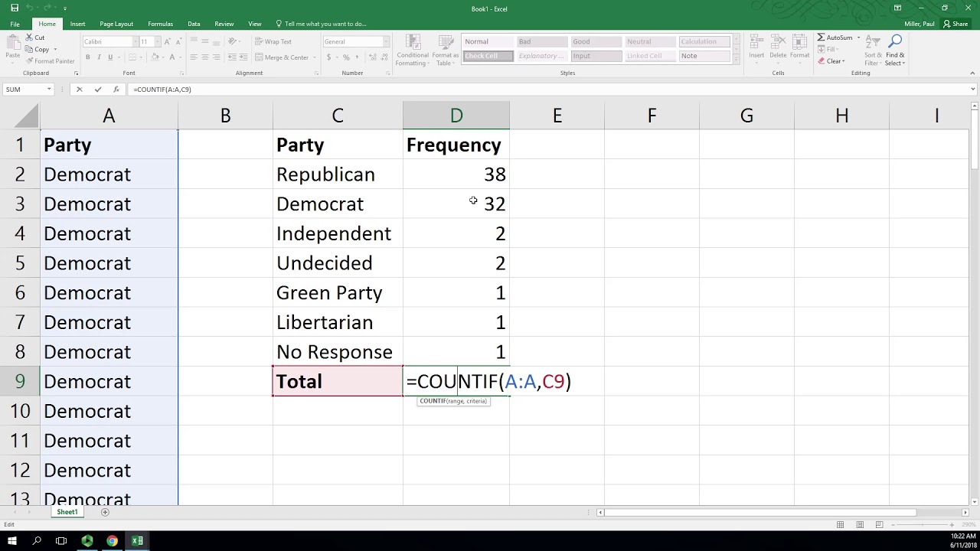Click the Copy command
The image size is (980, 551).
pyautogui.click(x=37, y=49)
